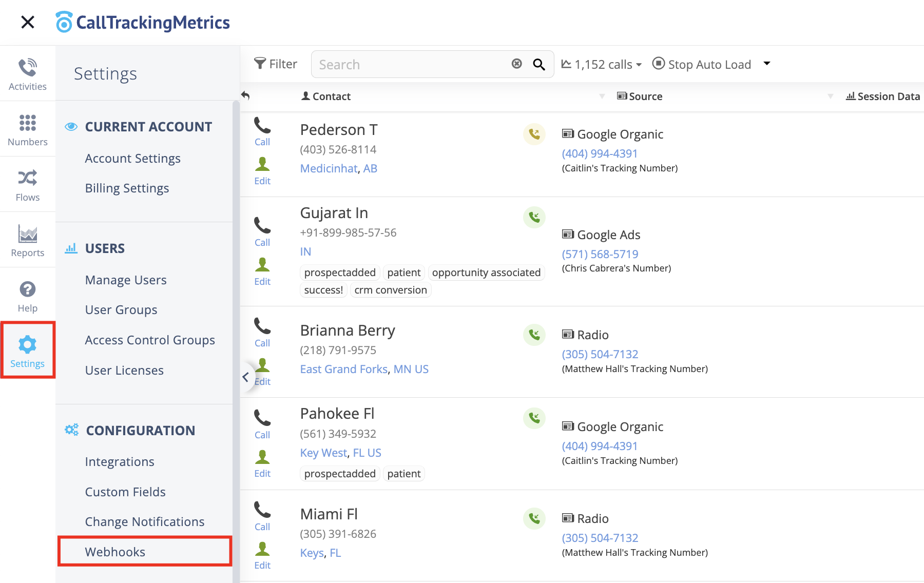Image resolution: width=924 pixels, height=583 pixels.
Task: Click into the Search input field
Action: click(x=411, y=64)
